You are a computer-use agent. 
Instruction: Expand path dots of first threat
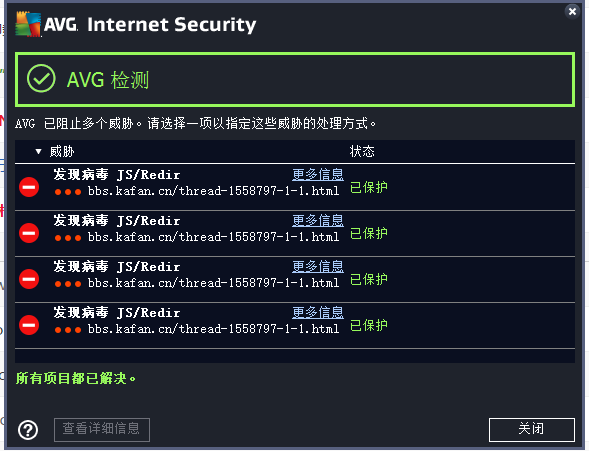coord(68,192)
